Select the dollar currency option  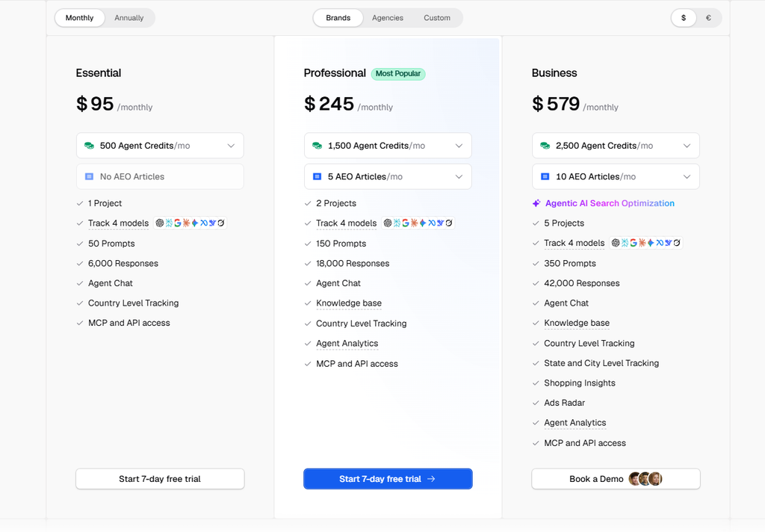tap(684, 18)
